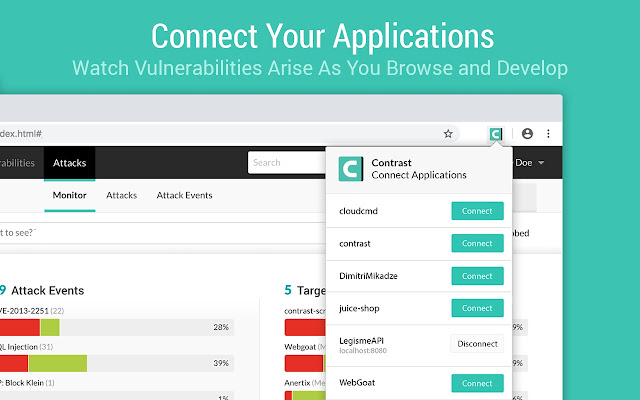Go to the Vulnerabilities navigation tab
Screen dimensions: 640x400
(17, 163)
